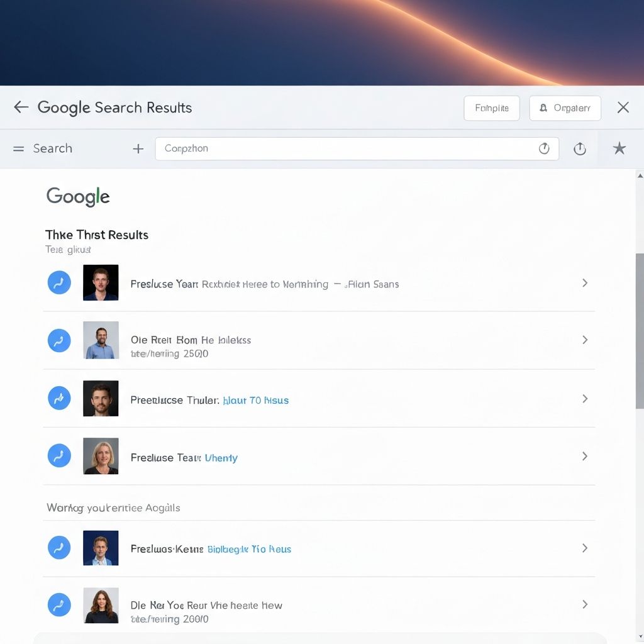
Task: Click the star favorite icon
Action: [x=619, y=148]
